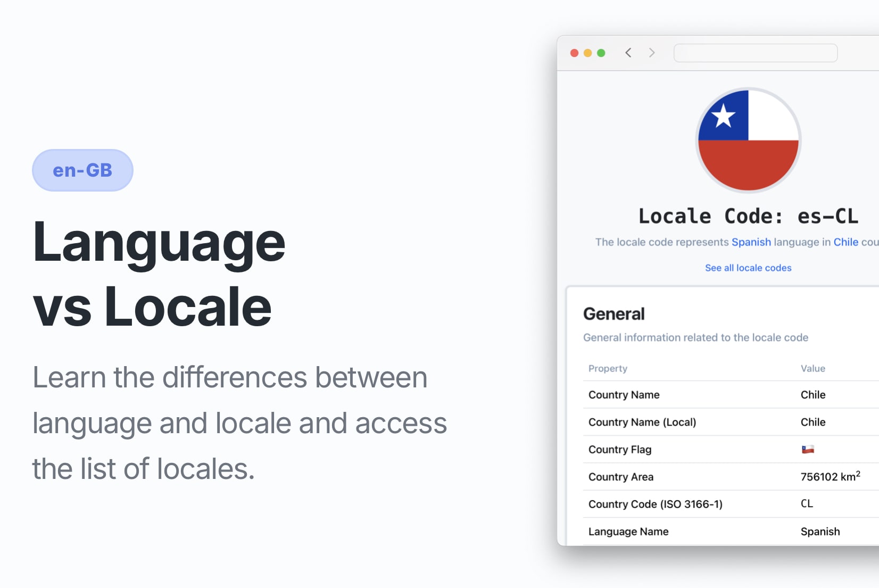Click the browser forward arrow
Viewport: 879px width, 588px height.
click(652, 53)
